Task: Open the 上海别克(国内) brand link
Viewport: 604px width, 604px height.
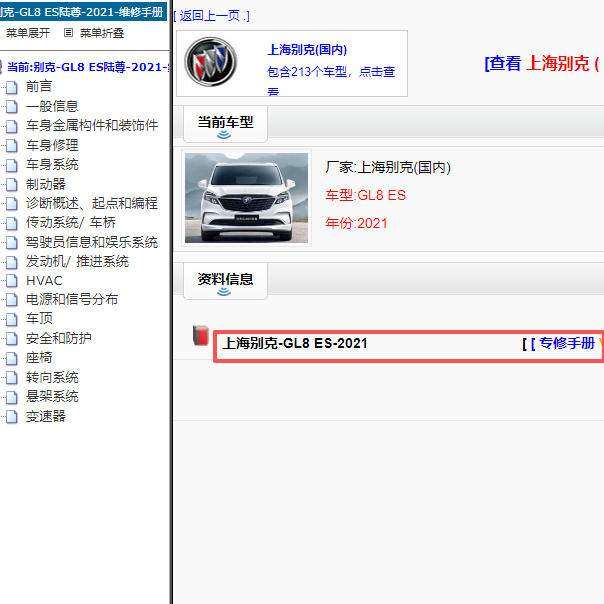Action: 307,50
